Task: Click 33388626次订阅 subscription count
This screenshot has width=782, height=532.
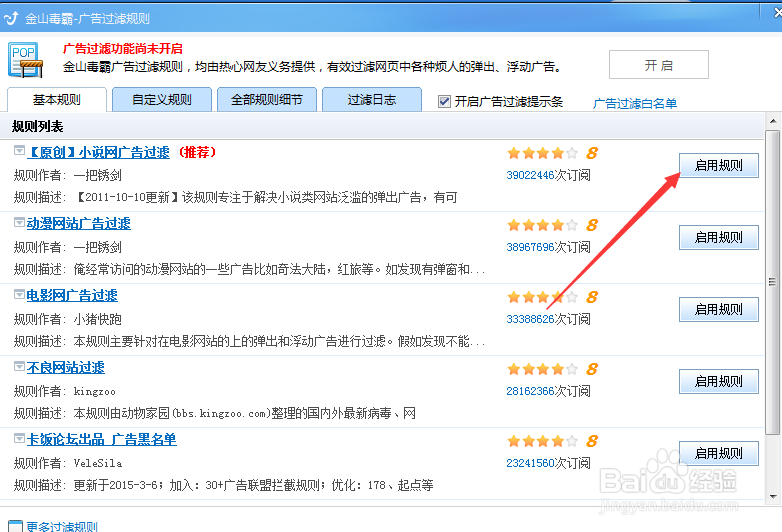Action: (x=548, y=319)
